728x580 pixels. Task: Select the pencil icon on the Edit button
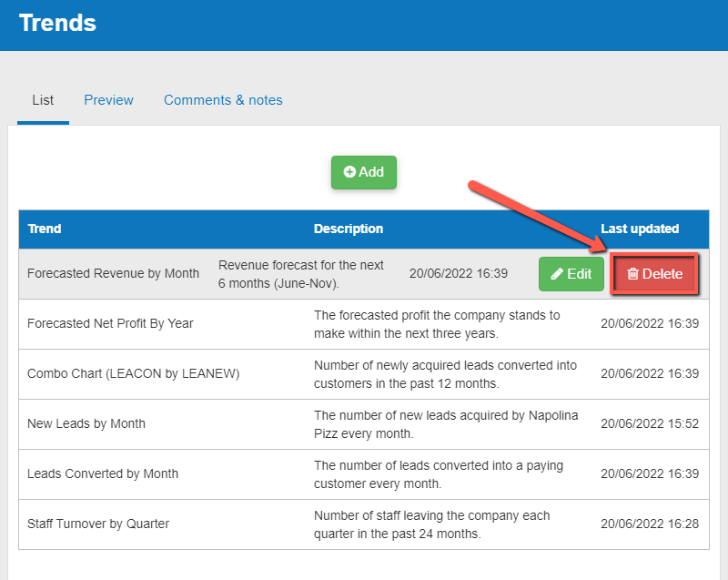point(559,273)
